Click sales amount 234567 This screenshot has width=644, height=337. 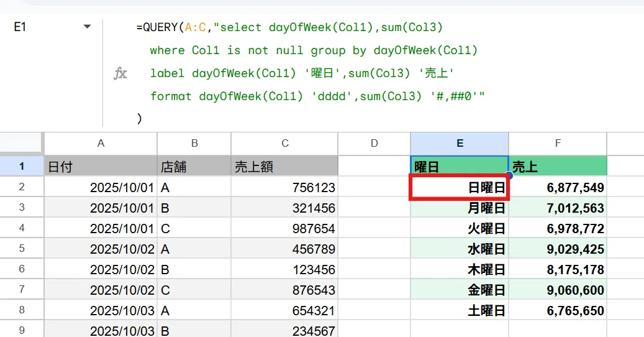click(x=284, y=329)
